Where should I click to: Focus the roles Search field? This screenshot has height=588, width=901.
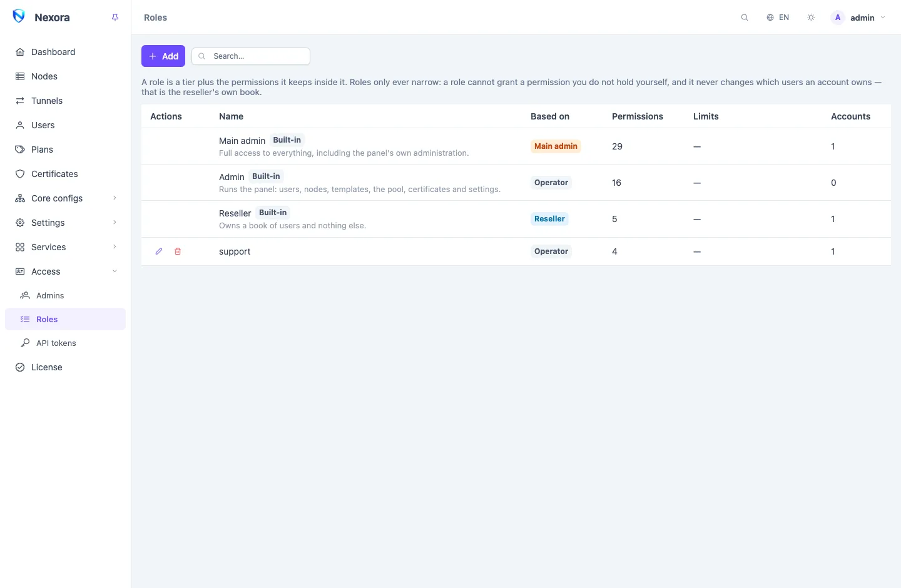[x=251, y=56]
